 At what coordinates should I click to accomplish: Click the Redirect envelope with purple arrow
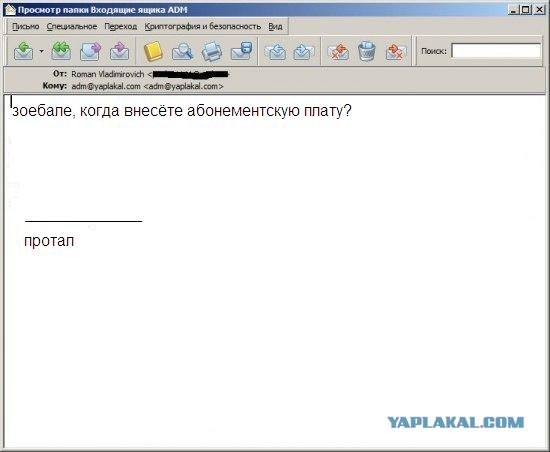[x=120, y=51]
